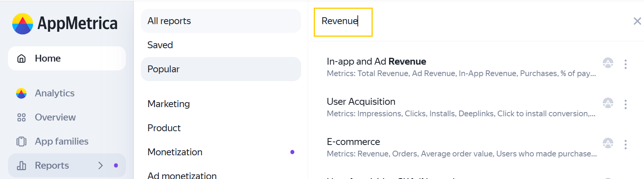Open Analytics in the sidebar
Image resolution: width=644 pixels, height=179 pixels.
(67, 93)
